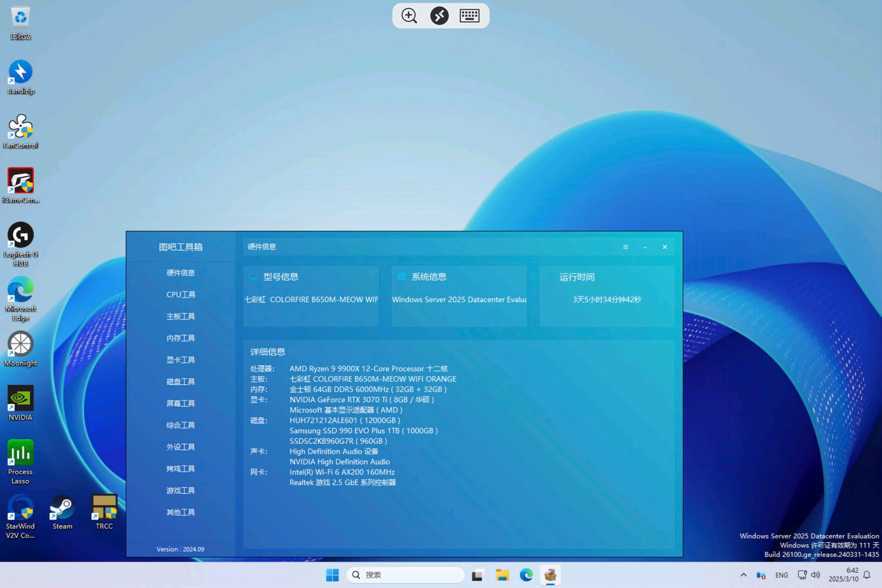Launch Process Lasso shortcut

pos(20,462)
